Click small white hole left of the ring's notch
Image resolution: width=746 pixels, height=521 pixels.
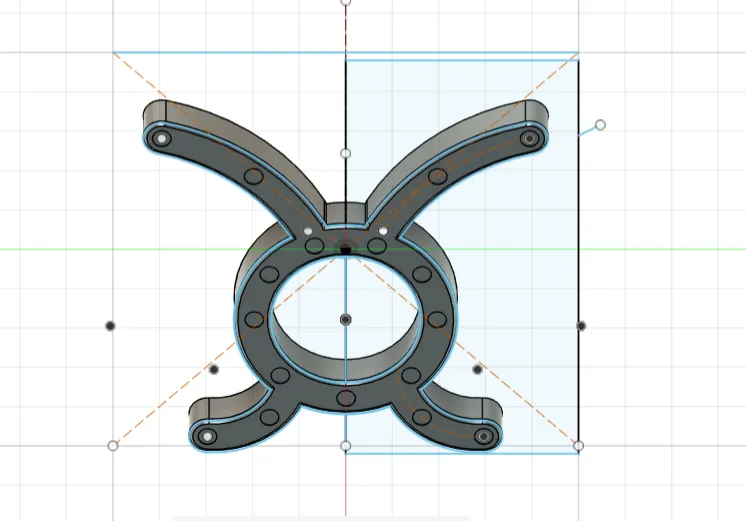[x=308, y=231]
